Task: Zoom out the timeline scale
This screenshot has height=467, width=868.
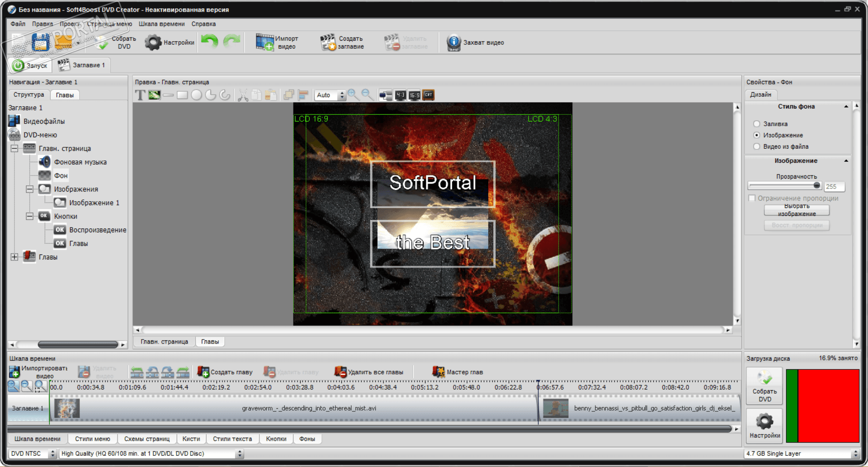Action: [27, 386]
